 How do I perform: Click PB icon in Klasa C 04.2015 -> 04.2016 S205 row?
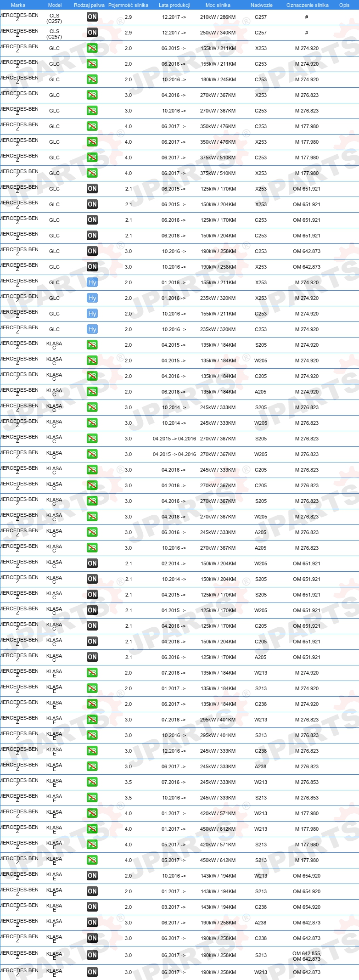coord(92,439)
